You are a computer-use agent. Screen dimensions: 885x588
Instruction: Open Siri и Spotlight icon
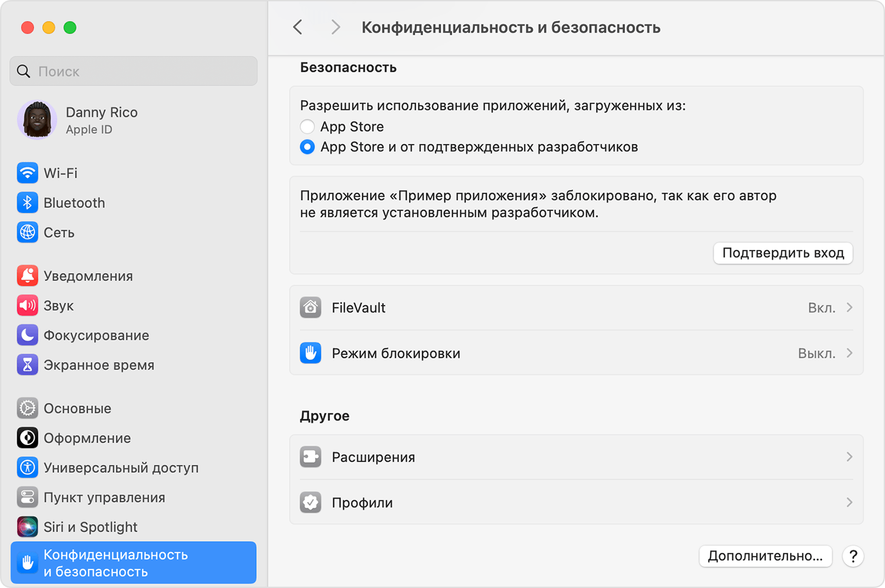(x=27, y=527)
